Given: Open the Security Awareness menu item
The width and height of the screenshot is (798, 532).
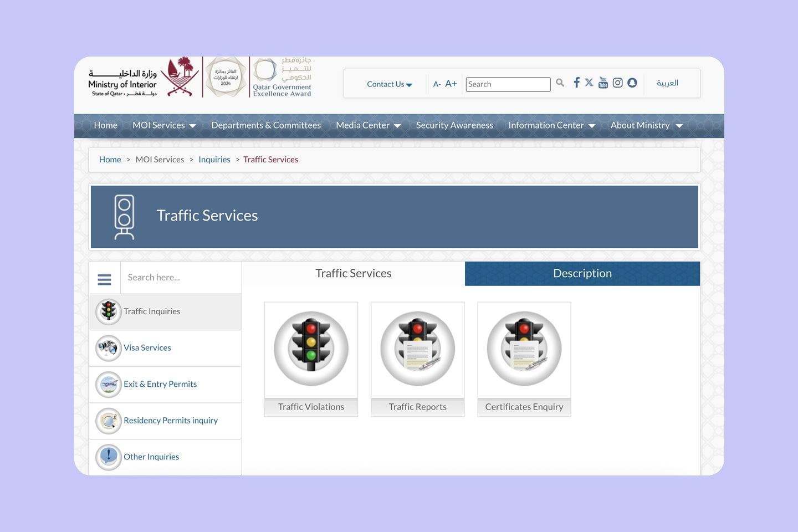Looking at the screenshot, I should tap(454, 125).
